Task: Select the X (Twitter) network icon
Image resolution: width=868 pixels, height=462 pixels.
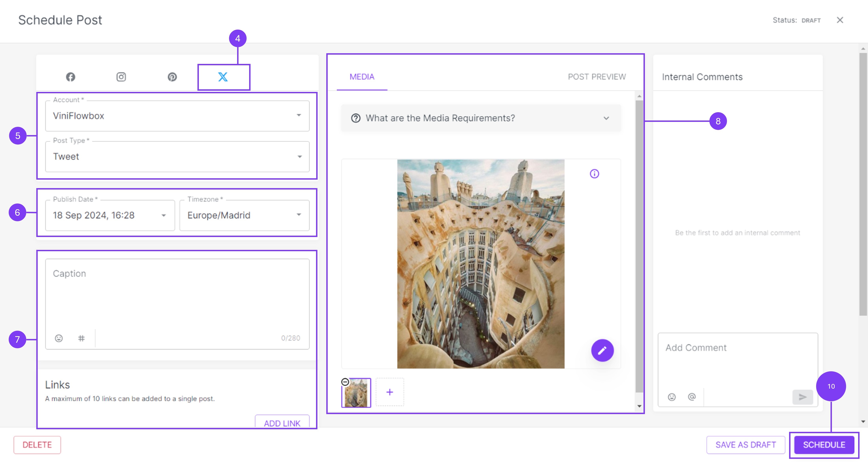Action: pos(223,77)
